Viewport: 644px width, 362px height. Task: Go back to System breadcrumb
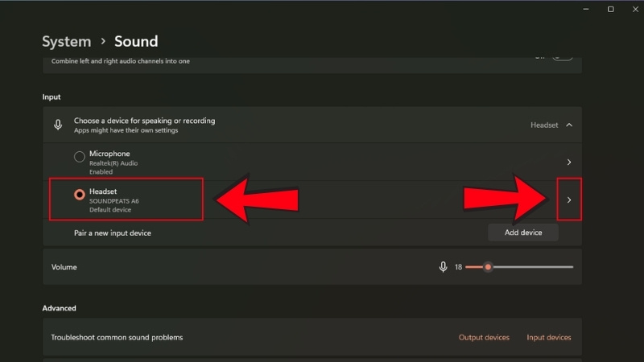pos(66,41)
